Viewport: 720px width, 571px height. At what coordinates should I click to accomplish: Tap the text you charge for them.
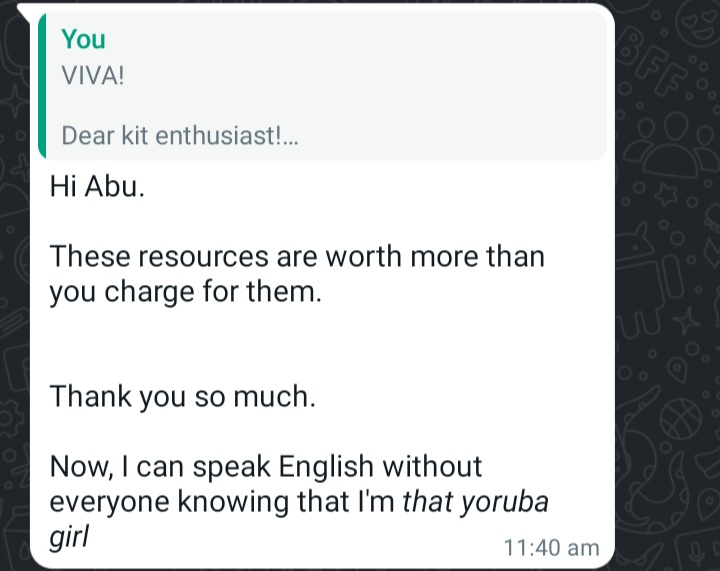tap(186, 292)
